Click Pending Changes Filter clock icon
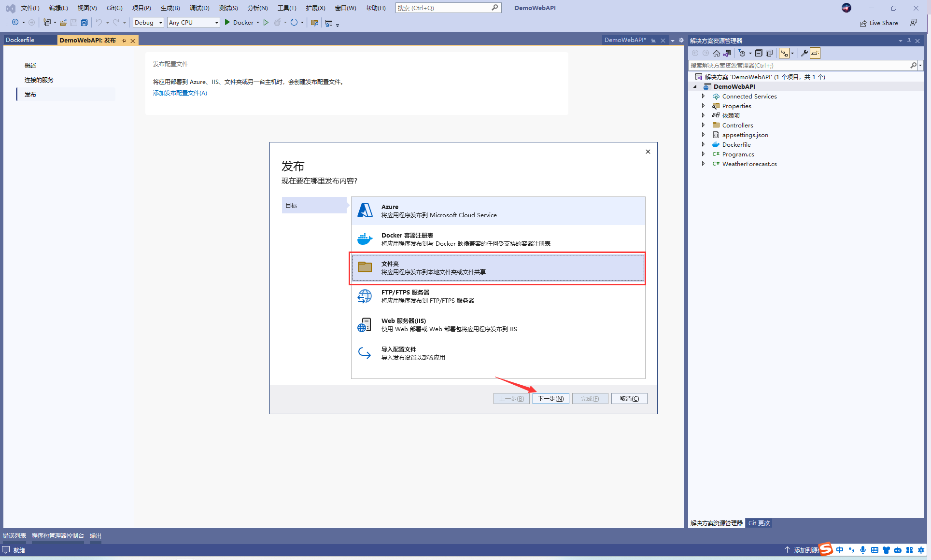The width and height of the screenshot is (931, 560). point(742,53)
